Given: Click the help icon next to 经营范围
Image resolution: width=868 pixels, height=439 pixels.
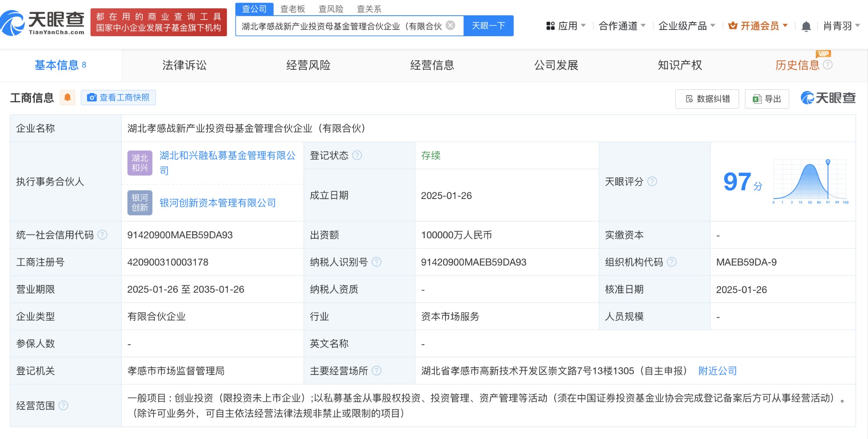Looking at the screenshot, I should [63, 405].
